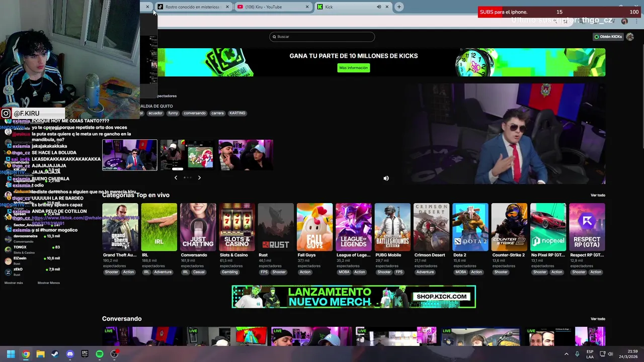Open Google Chrome from the taskbar
Viewport: 644px width, 362px height.
[26, 354]
